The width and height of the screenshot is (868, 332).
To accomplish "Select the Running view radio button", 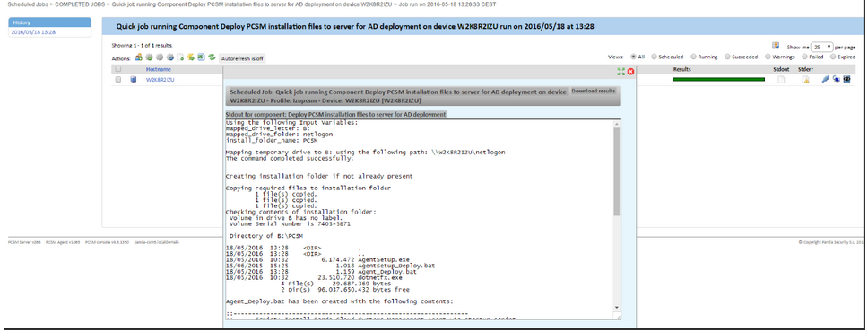I will pyautogui.click(x=694, y=57).
